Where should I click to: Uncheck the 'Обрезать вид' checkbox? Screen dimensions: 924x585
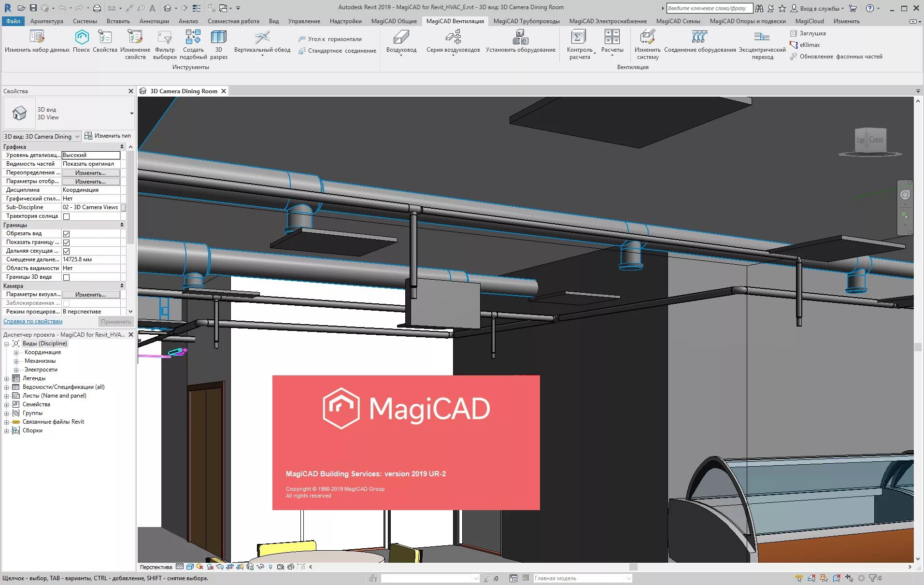click(x=67, y=234)
